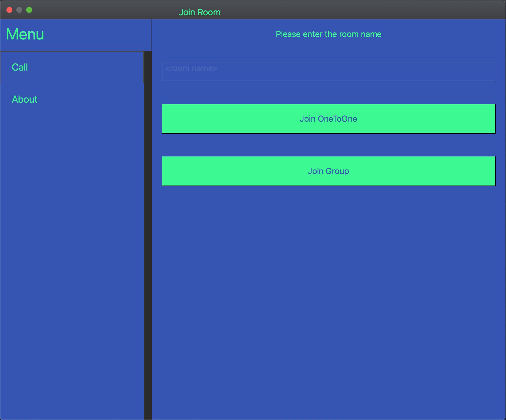This screenshot has height=420, width=506.
Task: Click the gap between the two Join buttons
Action: coord(328,145)
